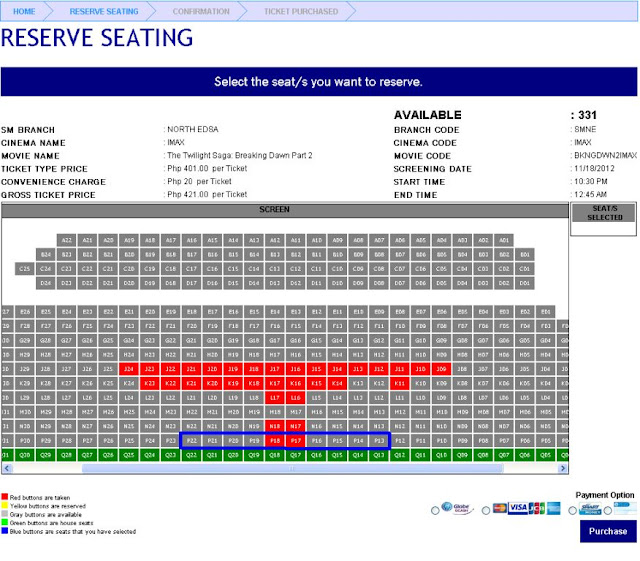Click the Purchase button

pyautogui.click(x=608, y=531)
